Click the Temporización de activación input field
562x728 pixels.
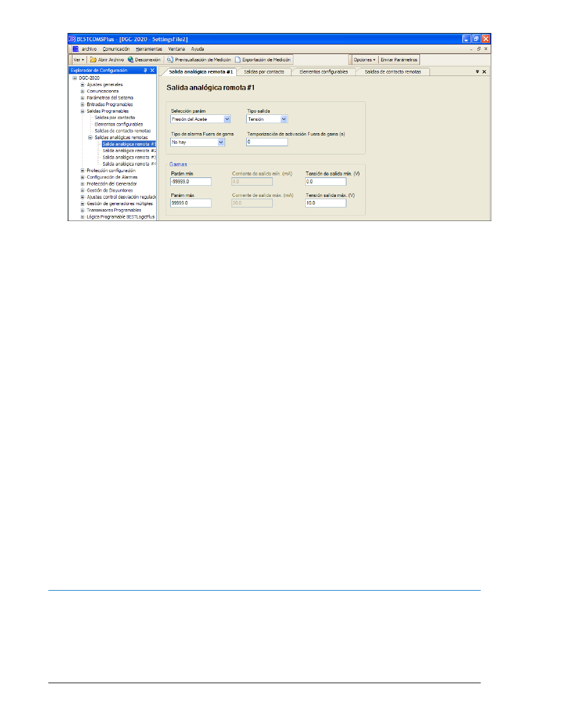pyautogui.click(x=267, y=142)
